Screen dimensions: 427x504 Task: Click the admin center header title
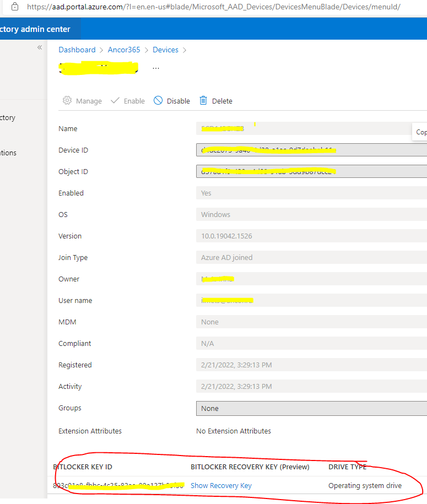click(x=35, y=29)
